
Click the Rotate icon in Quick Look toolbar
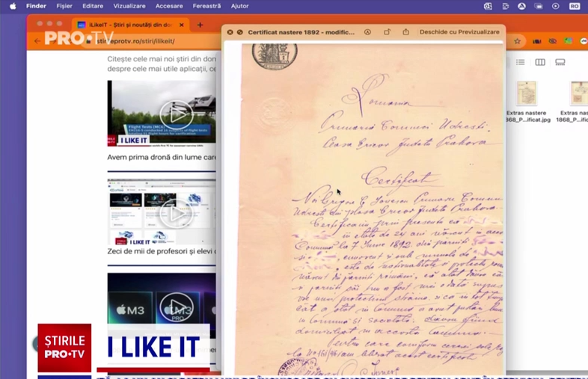387,32
